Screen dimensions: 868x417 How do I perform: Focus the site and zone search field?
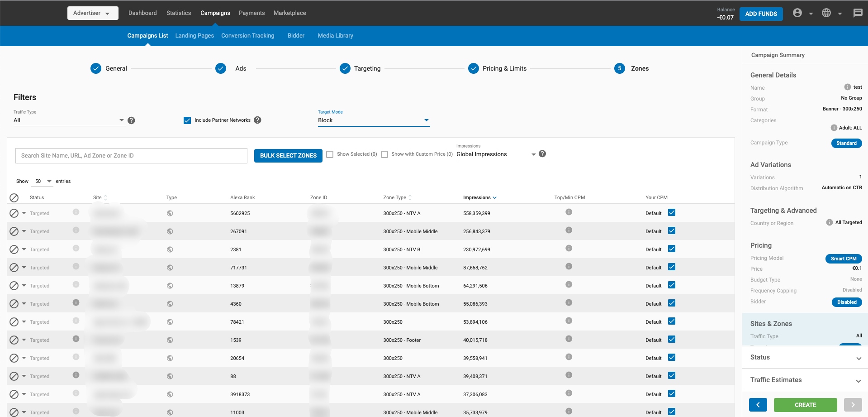click(x=131, y=156)
